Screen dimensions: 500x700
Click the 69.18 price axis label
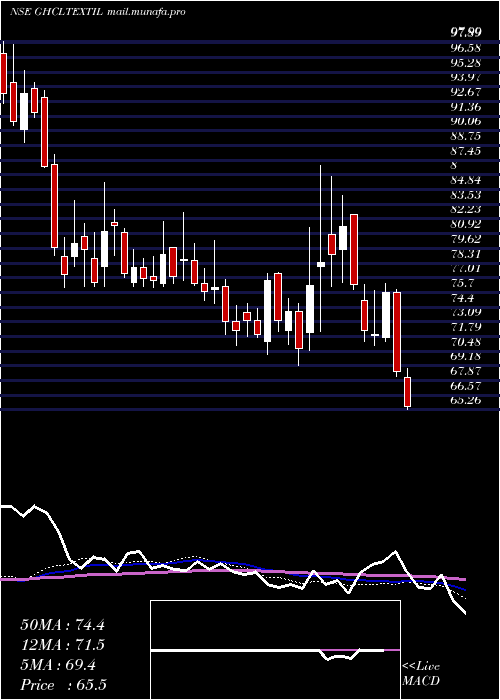pyautogui.click(x=465, y=357)
